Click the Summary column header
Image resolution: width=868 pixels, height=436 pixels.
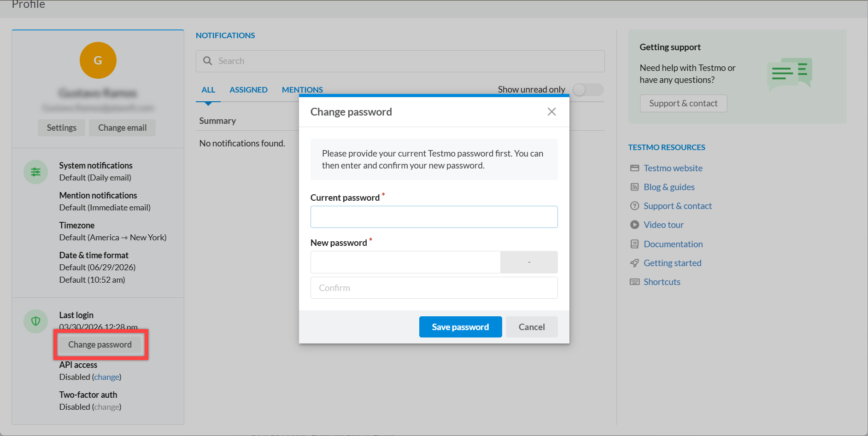[x=217, y=121]
